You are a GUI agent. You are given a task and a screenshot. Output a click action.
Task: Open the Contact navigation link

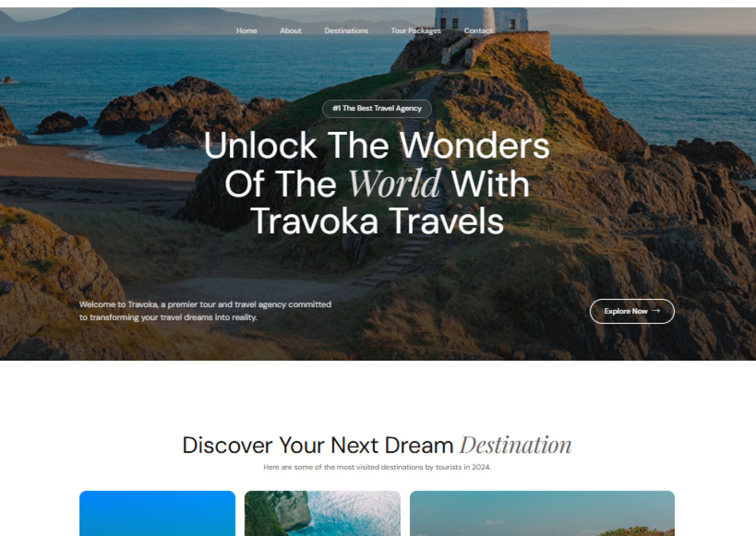pyautogui.click(x=478, y=31)
